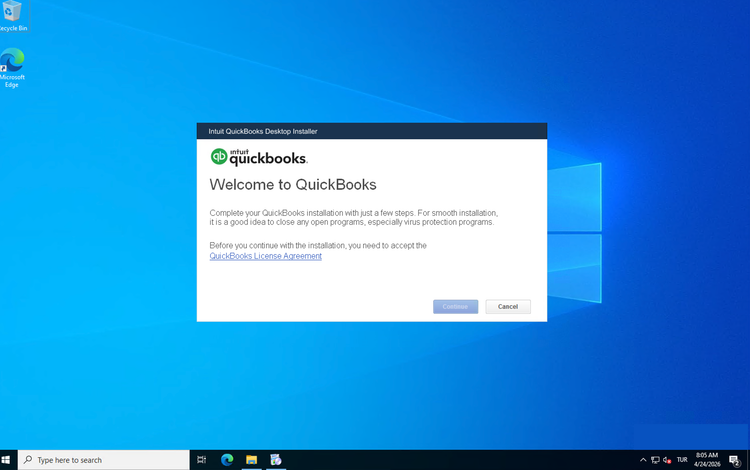
Task: Open Task View from the taskbar
Action: 201,460
